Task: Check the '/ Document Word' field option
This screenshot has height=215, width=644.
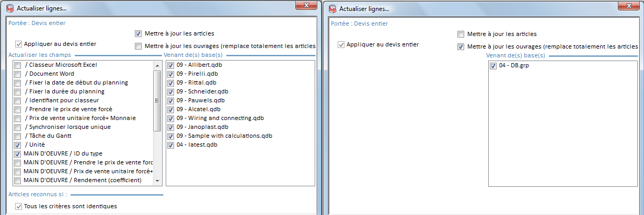Action: click(18, 74)
